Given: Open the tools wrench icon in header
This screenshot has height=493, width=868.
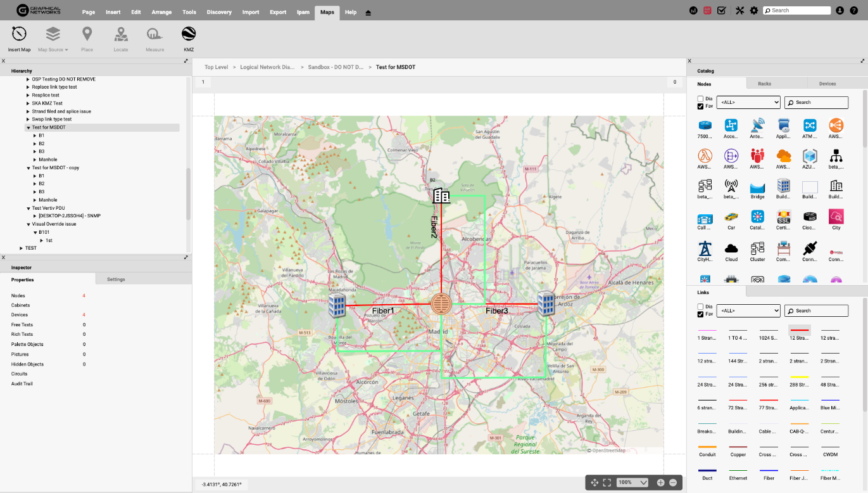Looking at the screenshot, I should [x=739, y=11].
